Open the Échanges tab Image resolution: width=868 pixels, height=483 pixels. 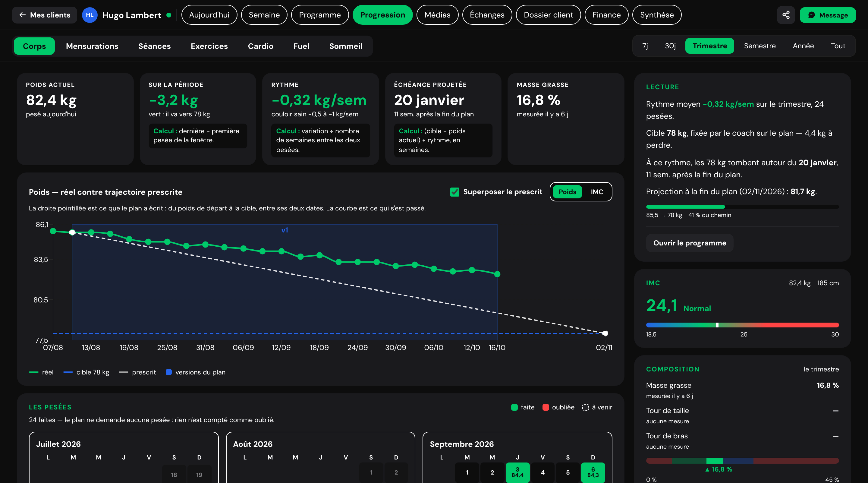(487, 15)
